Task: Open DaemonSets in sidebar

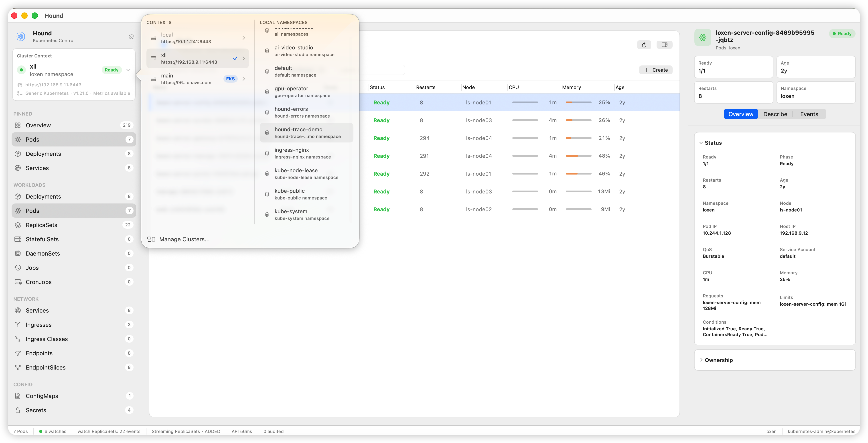Action: pyautogui.click(x=74, y=253)
